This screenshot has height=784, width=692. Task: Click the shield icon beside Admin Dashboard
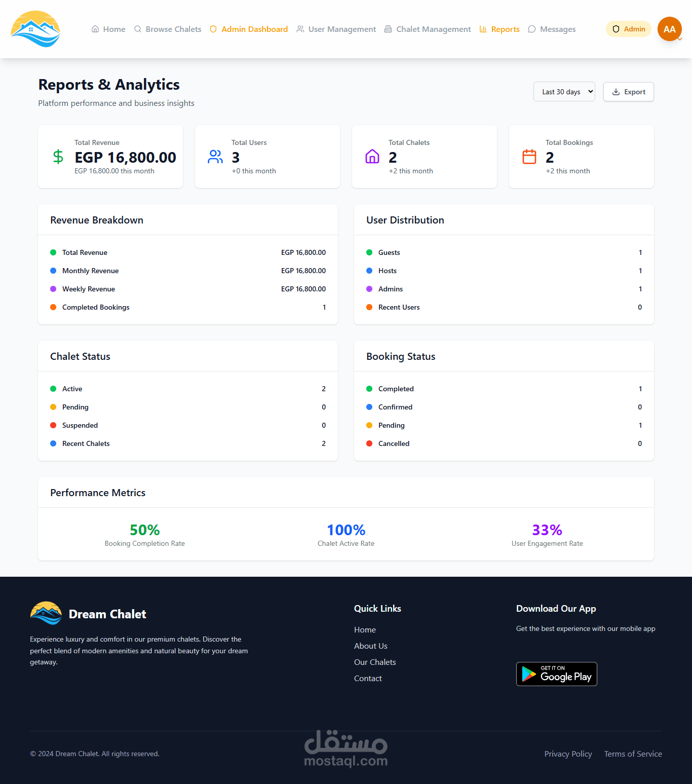coord(213,29)
